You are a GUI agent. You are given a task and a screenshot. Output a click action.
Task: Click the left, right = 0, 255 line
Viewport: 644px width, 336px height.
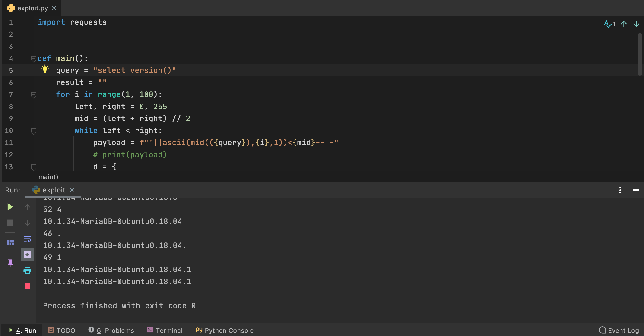click(x=121, y=107)
